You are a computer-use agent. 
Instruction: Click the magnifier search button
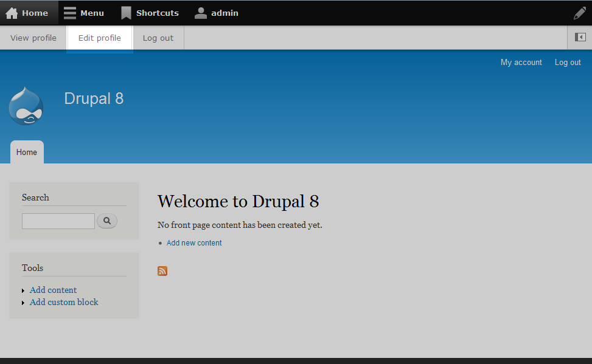tap(107, 221)
